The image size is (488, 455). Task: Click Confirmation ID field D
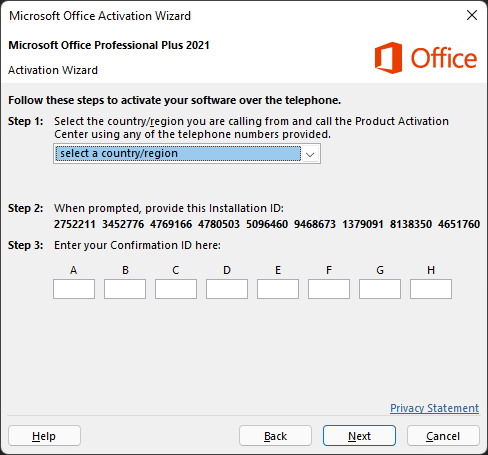tap(227, 289)
